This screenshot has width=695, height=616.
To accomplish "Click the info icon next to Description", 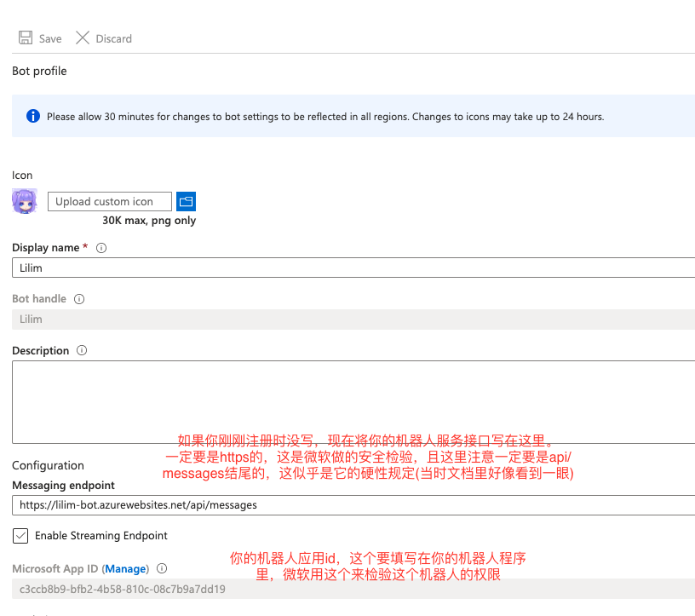I will tap(83, 350).
